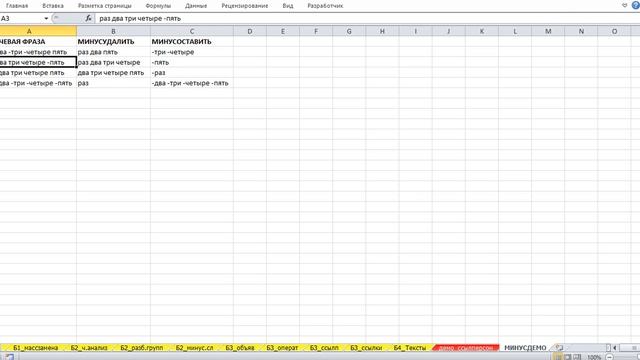Select column N header
The image size is (640, 360).
pos(581,31)
